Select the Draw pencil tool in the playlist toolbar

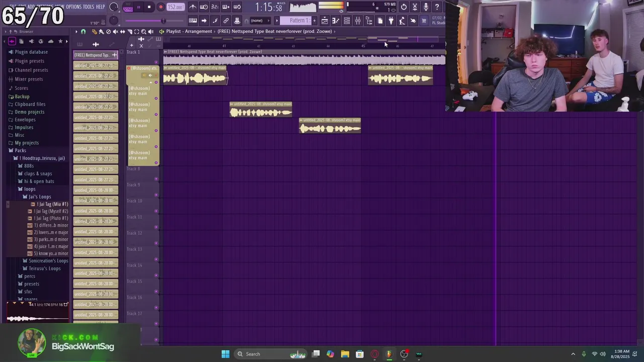coord(94,32)
